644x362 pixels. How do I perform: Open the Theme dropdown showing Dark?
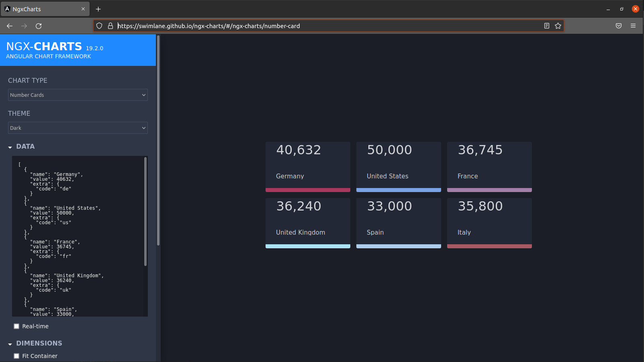(x=78, y=128)
